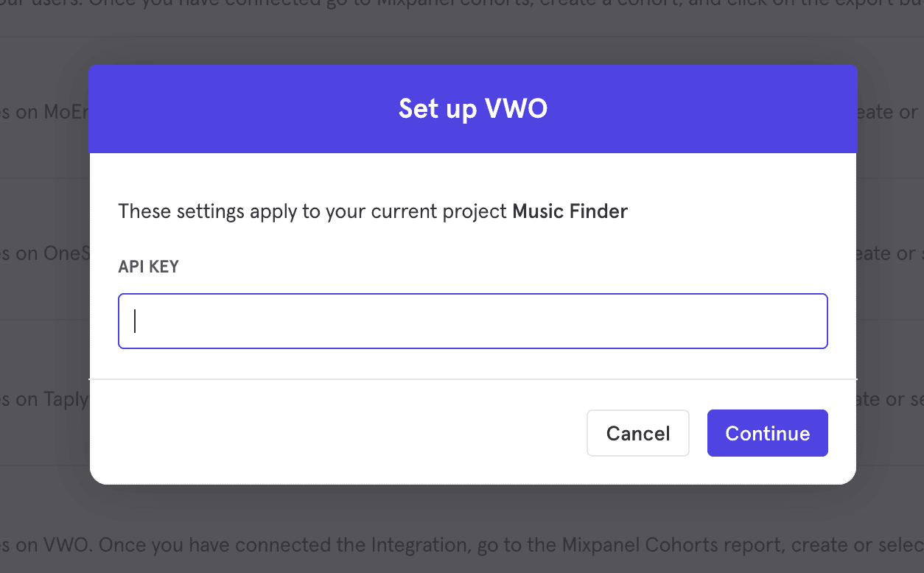Click the OneSignal integration row in the background
Screen dimensions: 924x573
click(x=44, y=253)
